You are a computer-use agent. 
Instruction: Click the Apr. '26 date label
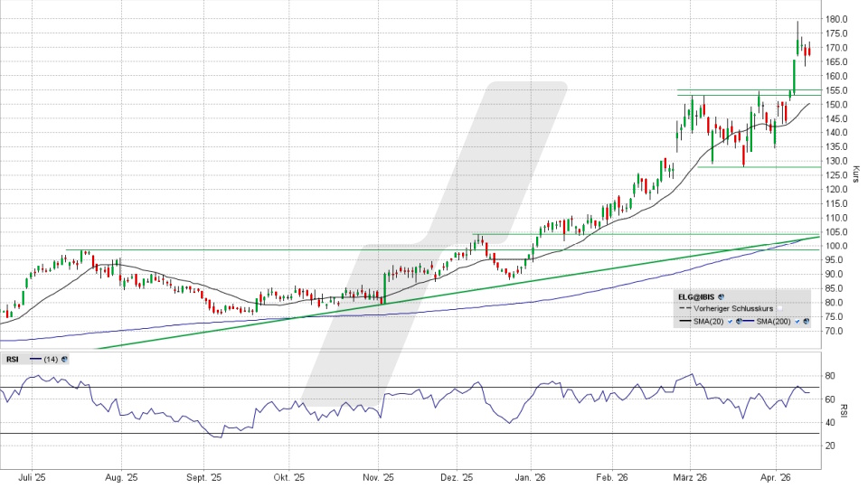click(776, 477)
